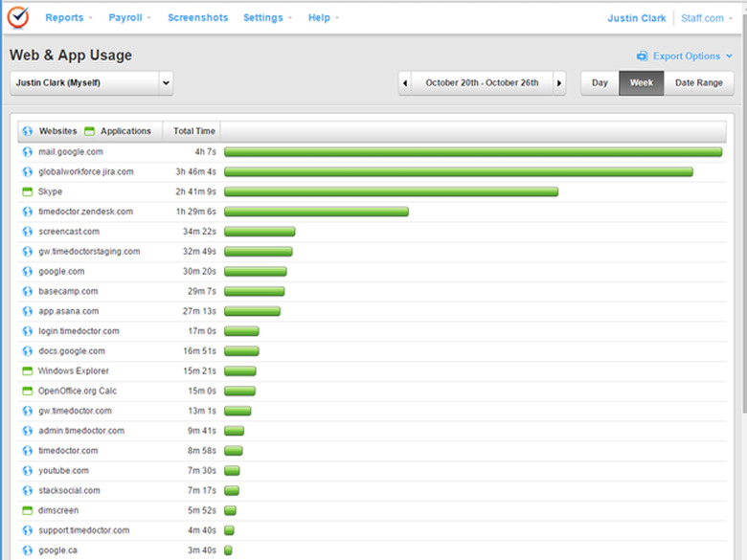Expand the Staff.com account dropdown
The height and width of the screenshot is (560, 747).
(707, 18)
